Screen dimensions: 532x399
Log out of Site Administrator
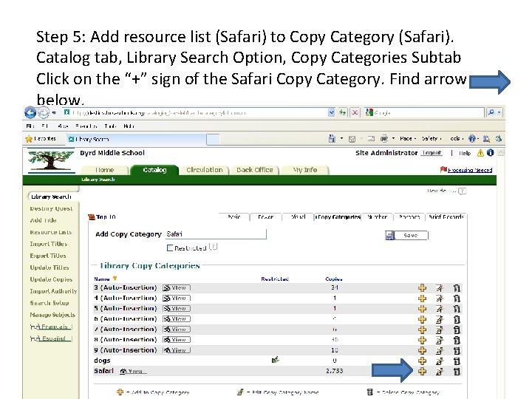[x=432, y=153]
